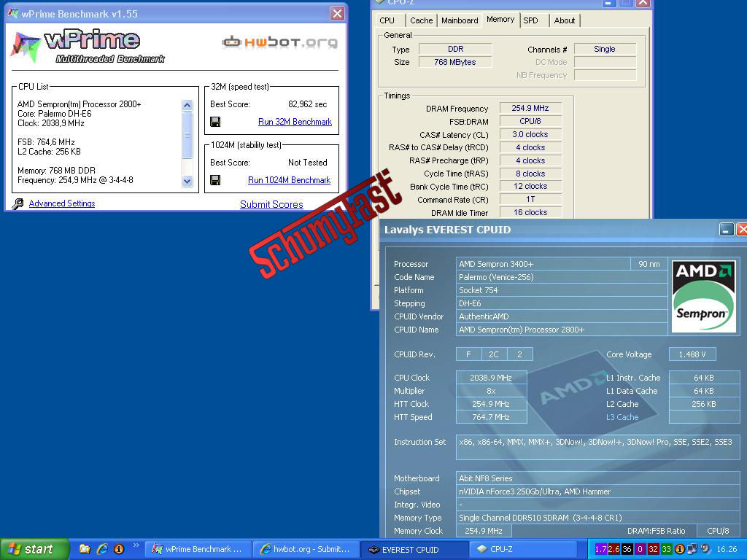Minimize the EVEREST CPUID window
747x560 pixels.
(x=726, y=230)
